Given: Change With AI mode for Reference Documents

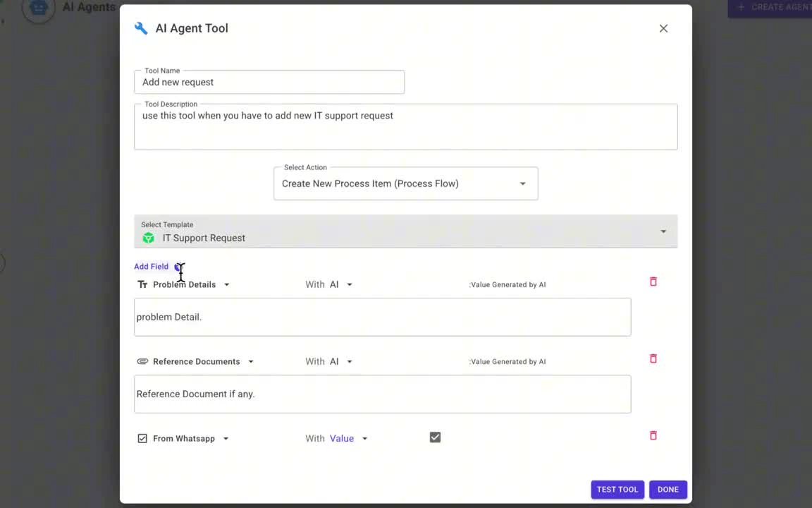Looking at the screenshot, I should click(340, 361).
